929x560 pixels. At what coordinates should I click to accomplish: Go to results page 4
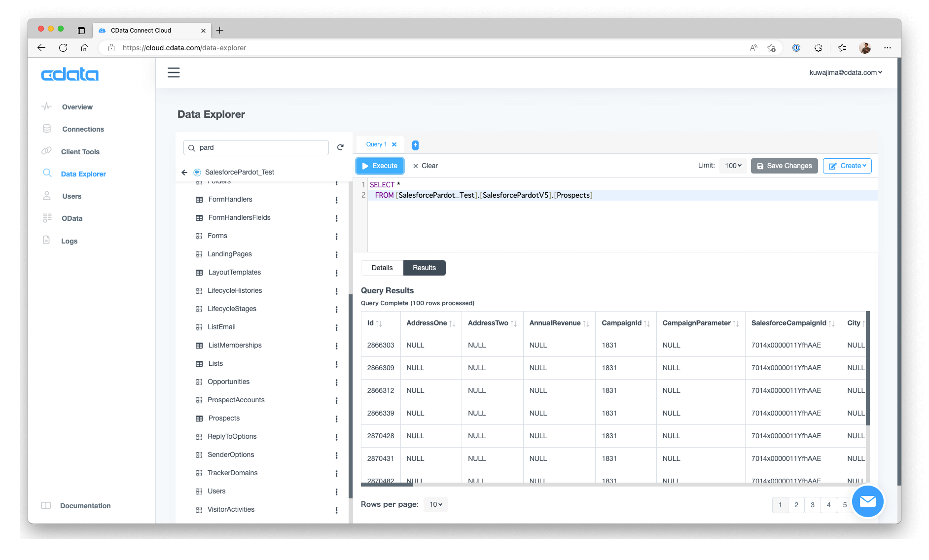829,505
